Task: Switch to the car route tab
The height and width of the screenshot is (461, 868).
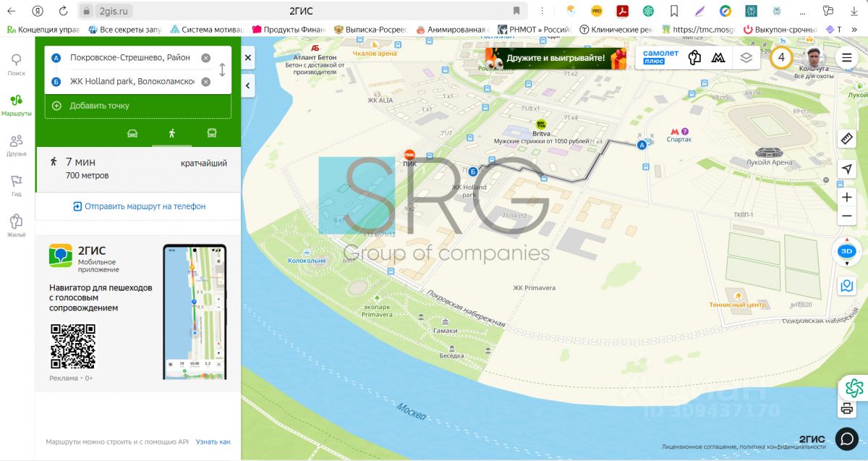Action: [x=132, y=133]
